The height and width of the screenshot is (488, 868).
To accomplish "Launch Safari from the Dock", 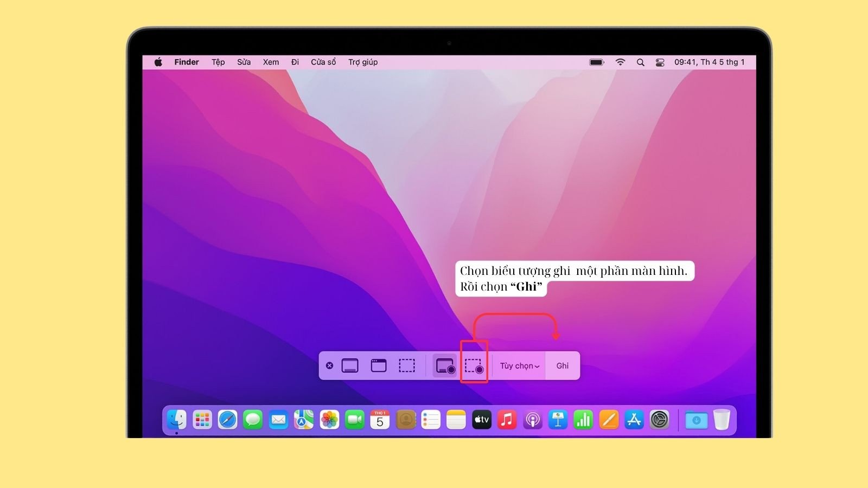I will (227, 419).
